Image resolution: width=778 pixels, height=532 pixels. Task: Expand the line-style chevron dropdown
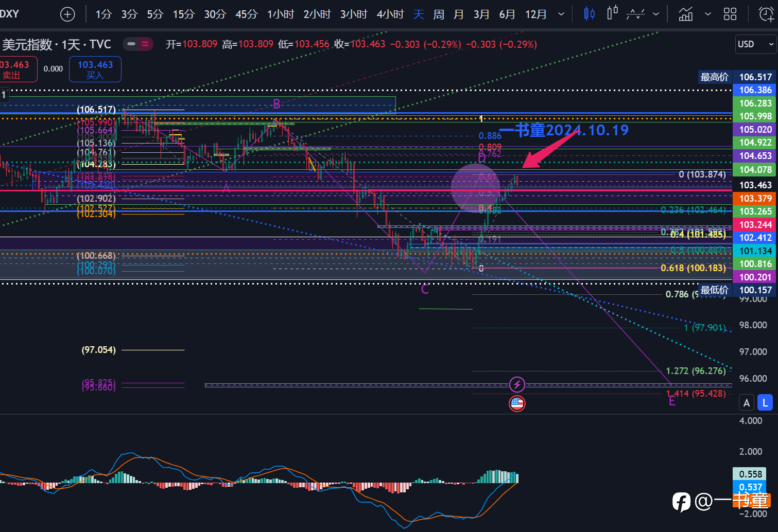pos(656,14)
